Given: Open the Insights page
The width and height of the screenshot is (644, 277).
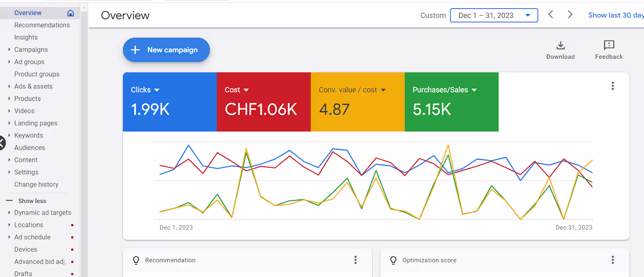Looking at the screenshot, I should (x=26, y=37).
